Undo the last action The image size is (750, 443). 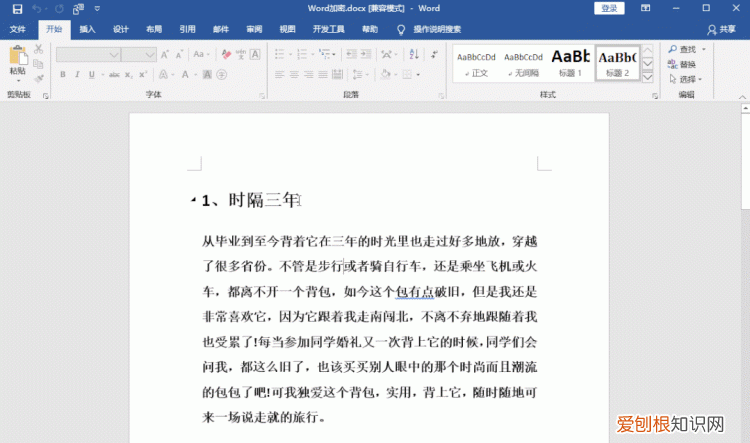point(37,9)
